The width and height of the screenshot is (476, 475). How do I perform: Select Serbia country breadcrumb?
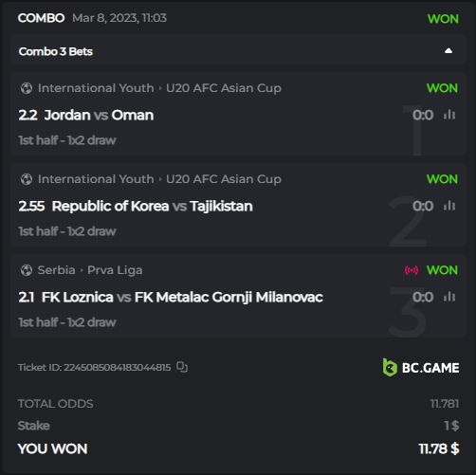57,270
